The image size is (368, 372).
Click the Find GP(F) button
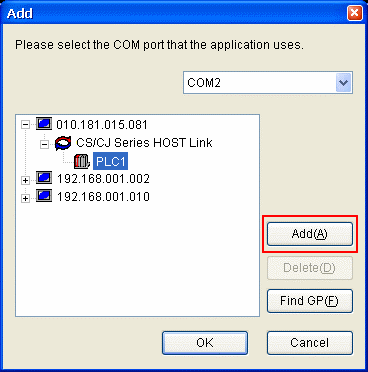coord(310,301)
